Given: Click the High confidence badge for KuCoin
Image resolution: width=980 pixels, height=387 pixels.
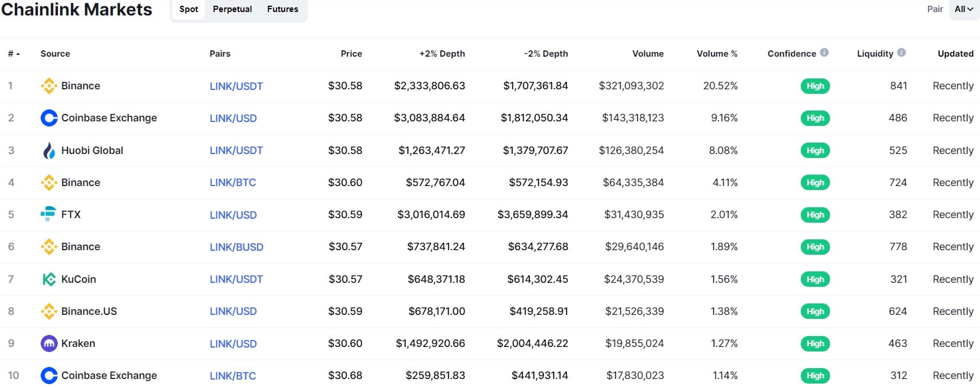Looking at the screenshot, I should coord(815,279).
